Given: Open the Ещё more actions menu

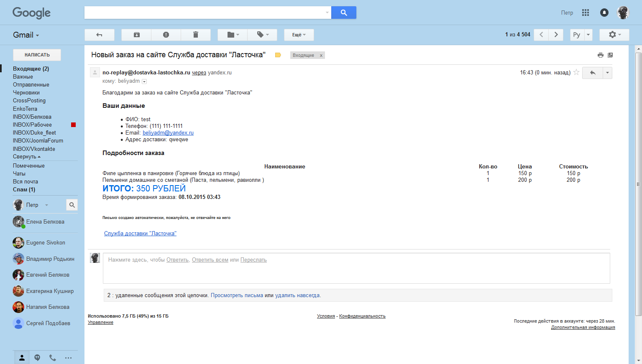Looking at the screenshot, I should click(299, 35).
